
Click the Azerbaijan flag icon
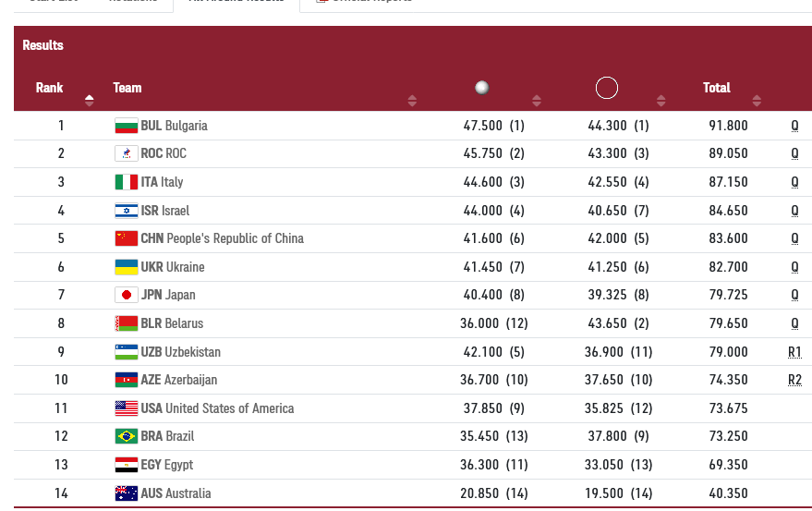127,380
